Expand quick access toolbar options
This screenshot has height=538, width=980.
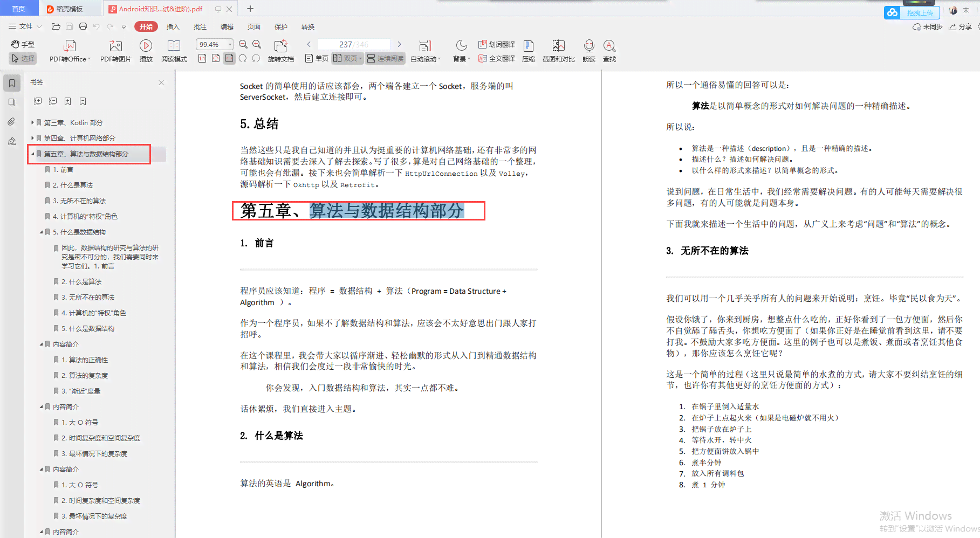coord(124,26)
